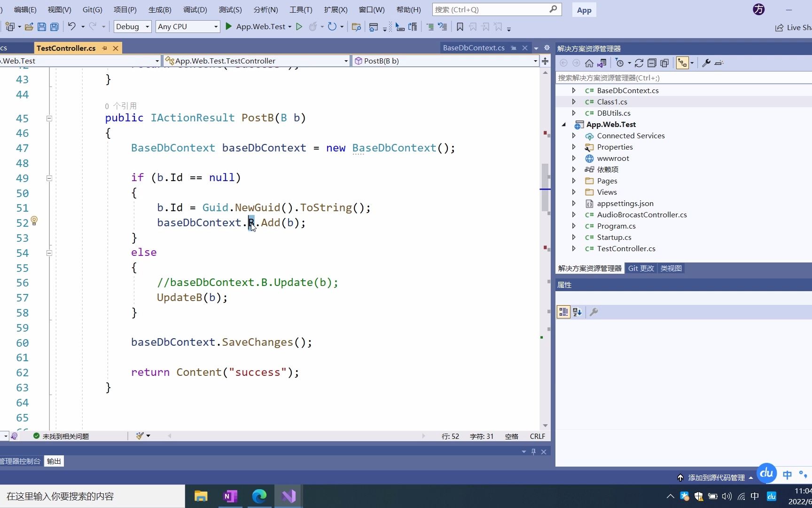Image resolution: width=812 pixels, height=508 pixels.
Task: Toggle a bookmark on the current line
Action: point(460,27)
